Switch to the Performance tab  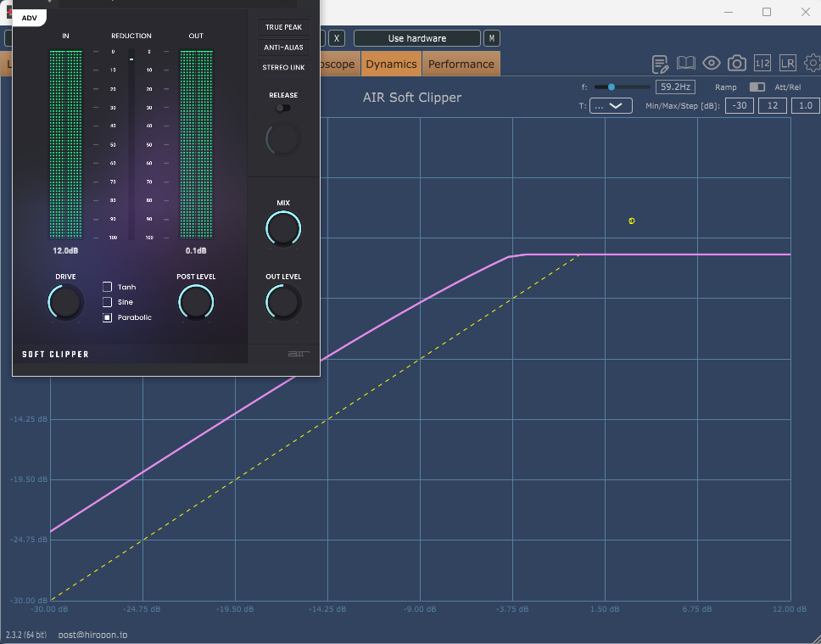pos(461,64)
